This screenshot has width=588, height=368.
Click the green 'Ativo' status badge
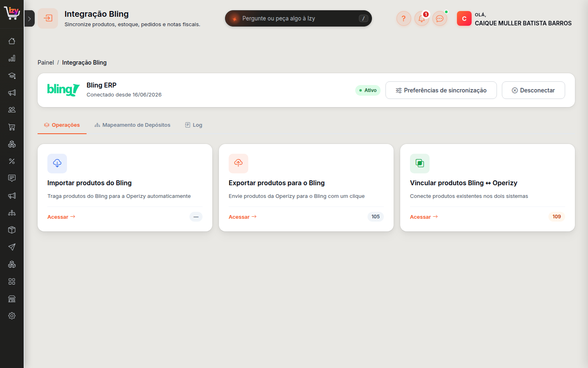coord(368,90)
